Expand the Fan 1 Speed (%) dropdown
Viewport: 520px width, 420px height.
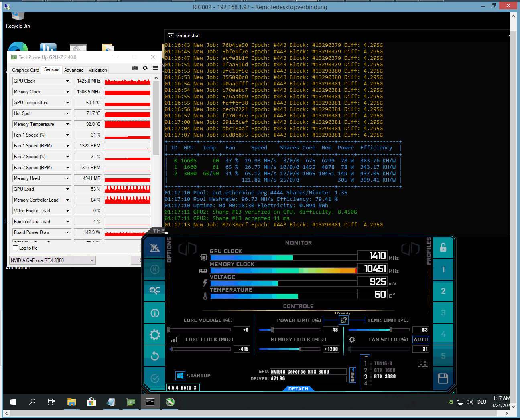[67, 135]
